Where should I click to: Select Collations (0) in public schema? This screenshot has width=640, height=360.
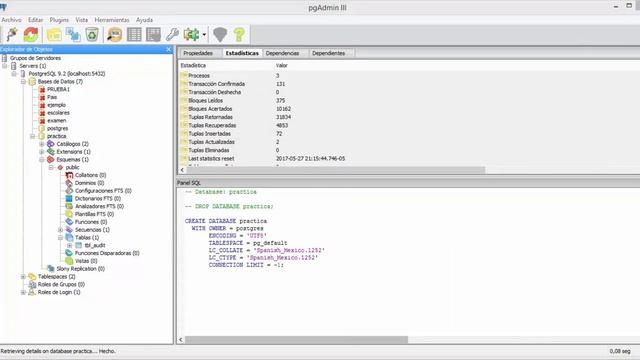[91, 175]
